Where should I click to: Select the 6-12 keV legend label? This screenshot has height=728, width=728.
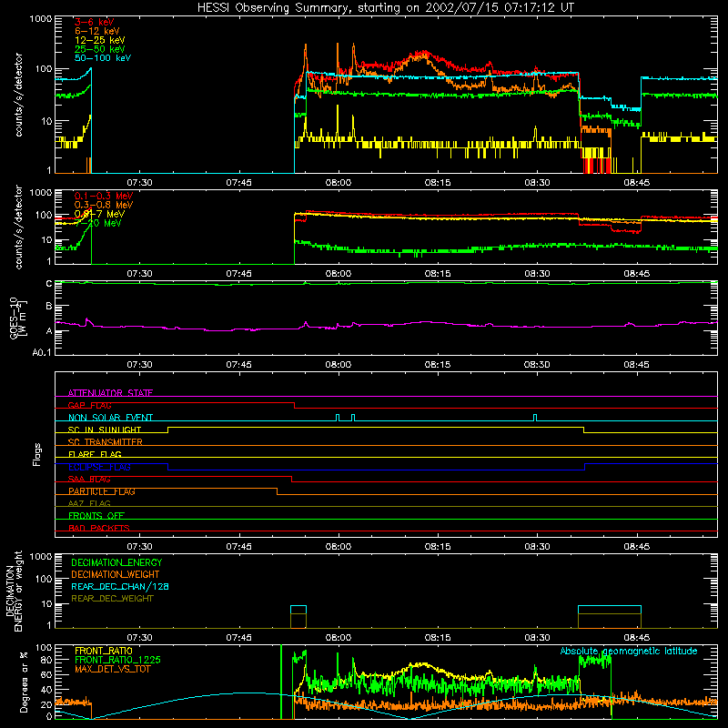97,31
